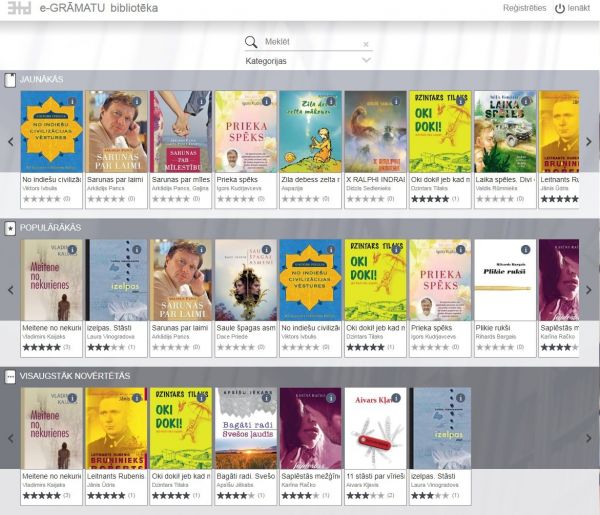This screenshot has width=600, height=515.
Task: Click the search magnifier icon
Action: click(x=251, y=42)
